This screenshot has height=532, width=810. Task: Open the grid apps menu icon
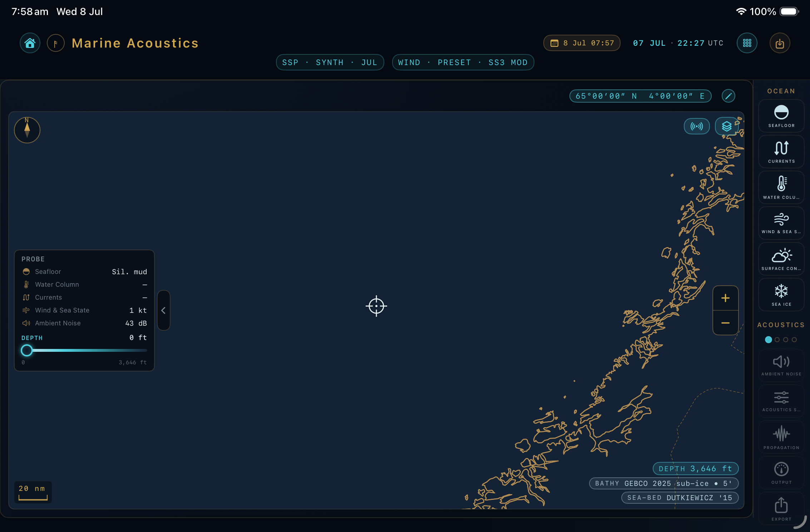747,43
